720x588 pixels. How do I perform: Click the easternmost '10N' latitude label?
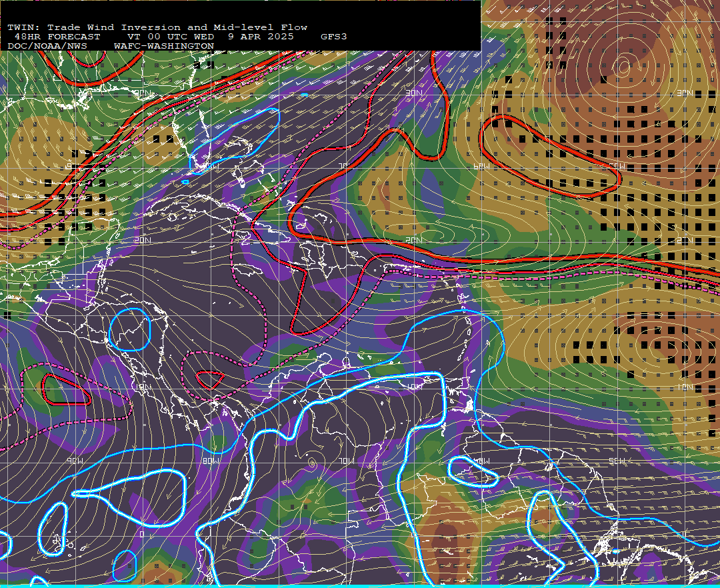click(x=685, y=387)
